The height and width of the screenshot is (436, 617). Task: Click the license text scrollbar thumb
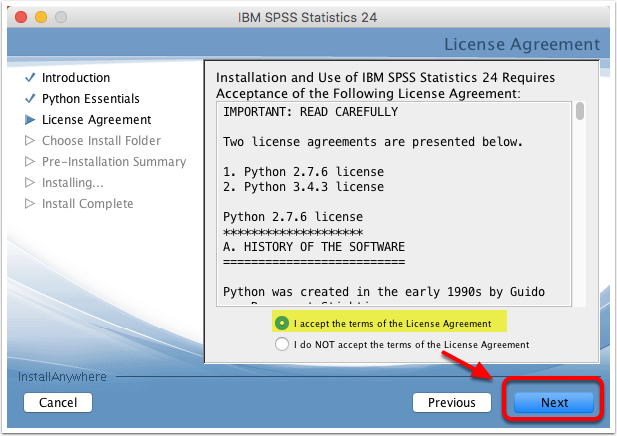coord(580,111)
